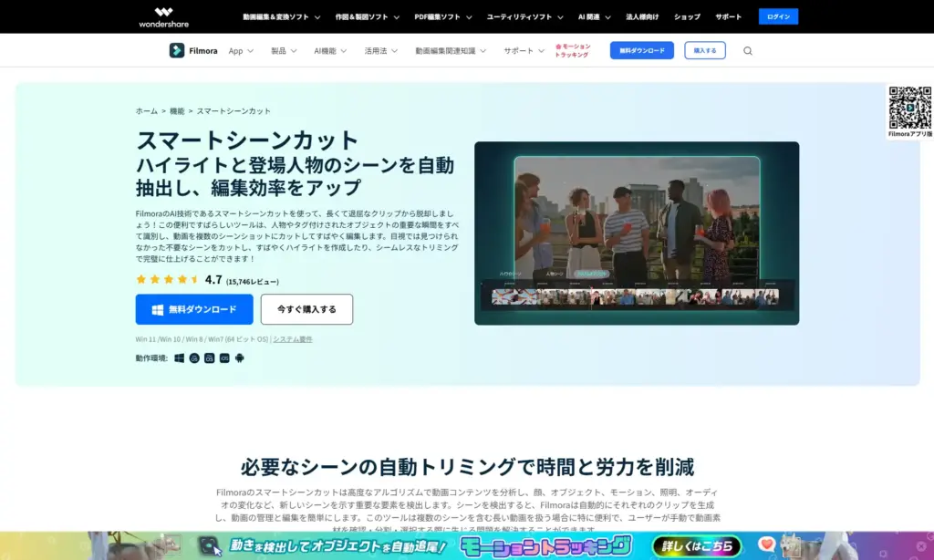Click the 4.7 rating value
Image resolution: width=934 pixels, height=560 pixels.
pyautogui.click(x=213, y=280)
